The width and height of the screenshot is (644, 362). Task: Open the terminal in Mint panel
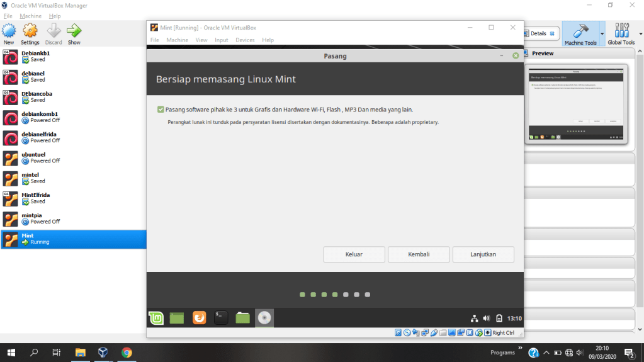click(221, 318)
